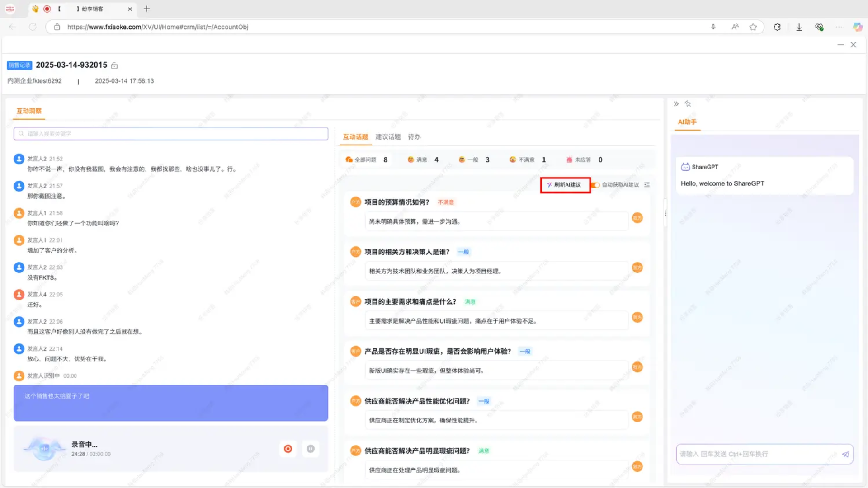Click the 我方 badge on the budget question answer
Viewport: 868px width, 488px height.
pos(637,218)
